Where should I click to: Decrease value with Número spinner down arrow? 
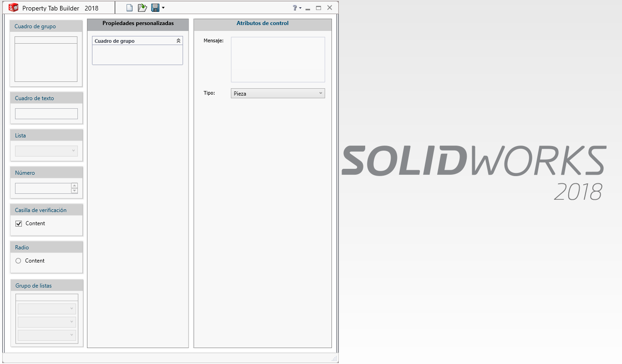click(x=74, y=191)
